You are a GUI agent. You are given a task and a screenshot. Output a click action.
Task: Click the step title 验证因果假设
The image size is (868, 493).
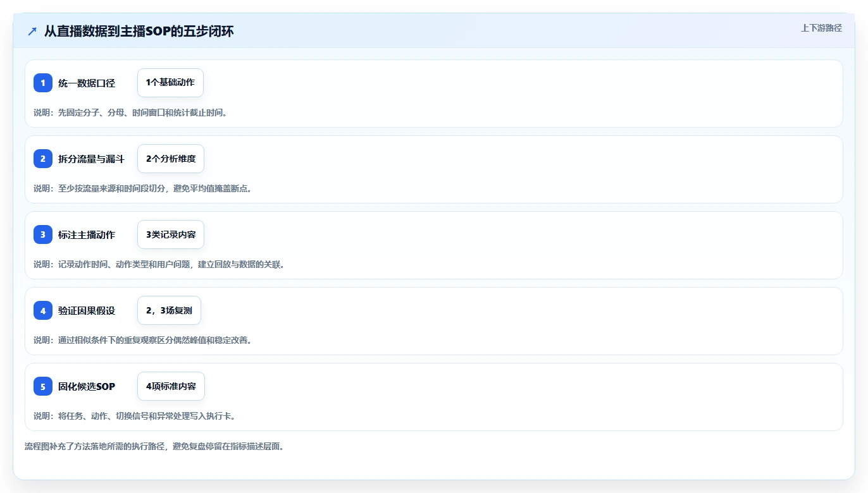(87, 310)
